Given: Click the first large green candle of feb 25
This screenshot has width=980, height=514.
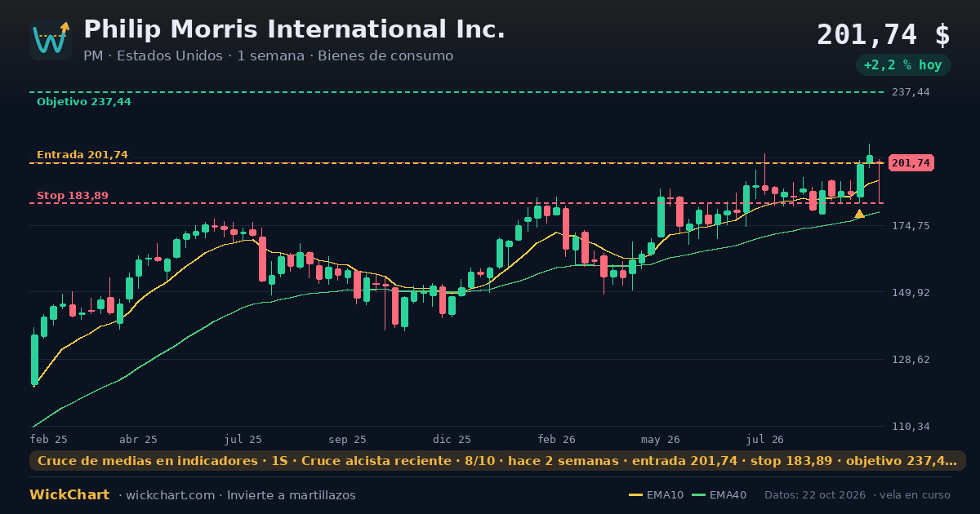Looking at the screenshot, I should click(34, 359).
